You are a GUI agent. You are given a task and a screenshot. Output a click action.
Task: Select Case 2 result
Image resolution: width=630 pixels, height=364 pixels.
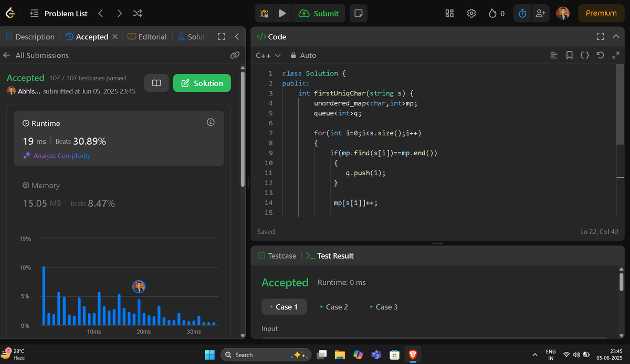[x=333, y=307]
